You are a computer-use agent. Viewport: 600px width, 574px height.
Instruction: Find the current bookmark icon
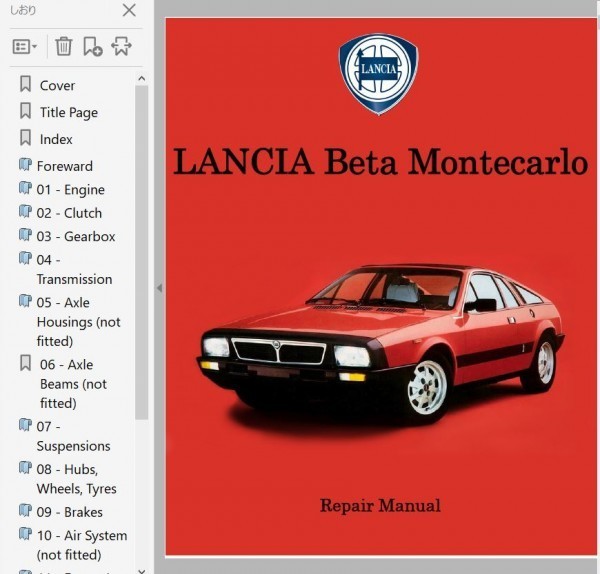coord(121,46)
